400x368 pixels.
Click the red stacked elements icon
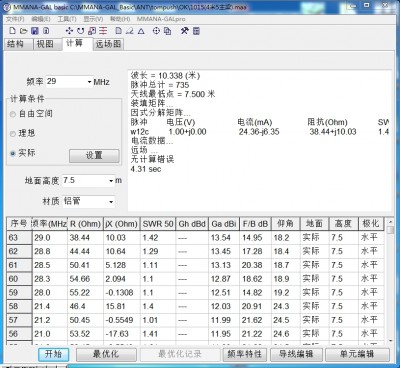coord(103,31)
